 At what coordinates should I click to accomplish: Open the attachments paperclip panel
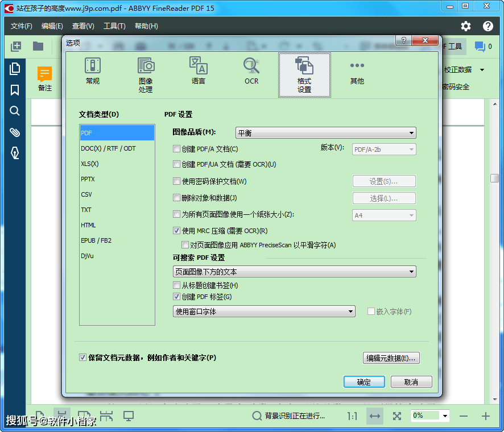point(15,132)
